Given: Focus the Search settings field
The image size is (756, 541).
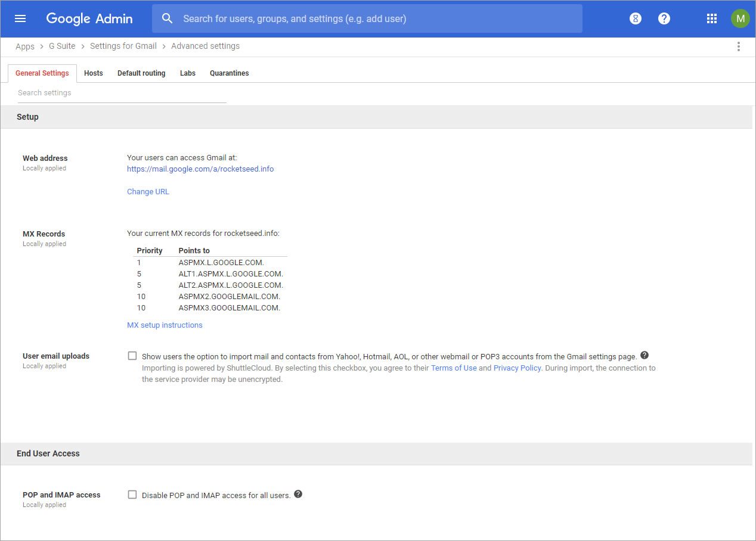Looking at the screenshot, I should coord(122,93).
